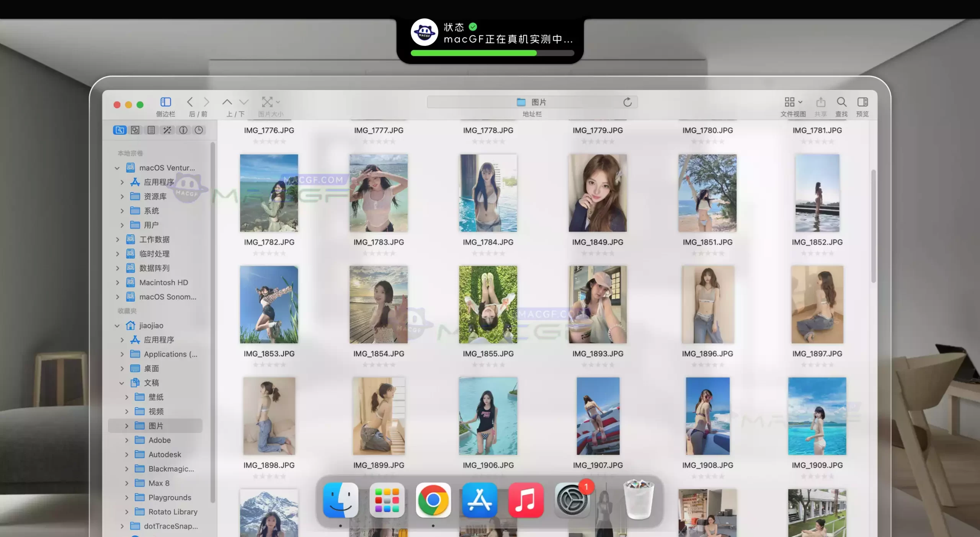Open the magic wand actions panel icon
The image size is (980, 537).
tap(167, 130)
